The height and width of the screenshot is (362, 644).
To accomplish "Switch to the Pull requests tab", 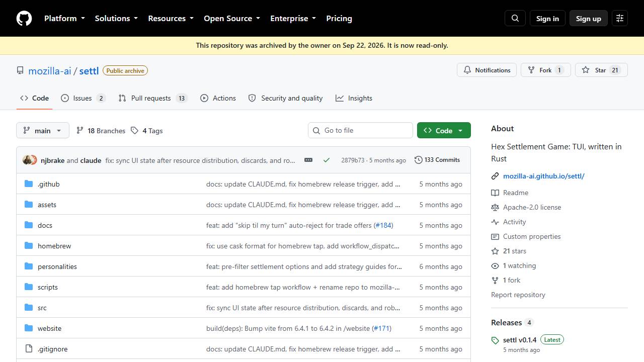I will 153,98.
